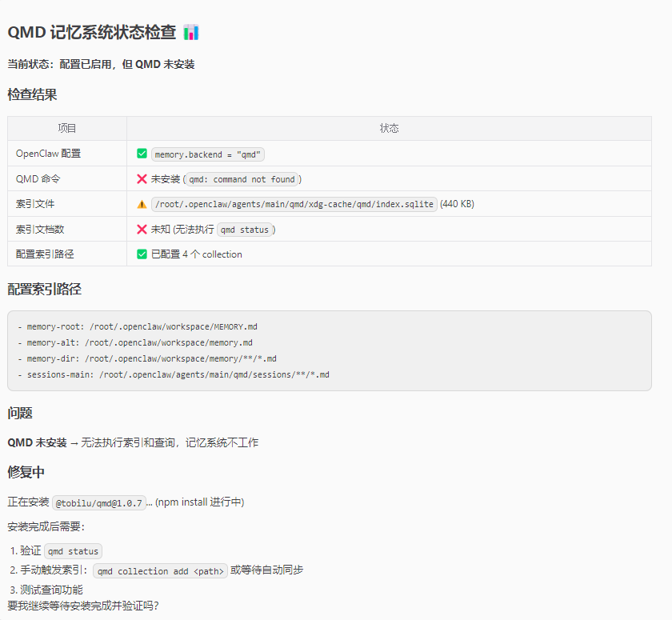Click the 项目 column header
Image resolution: width=672 pixels, height=620 pixels.
click(67, 129)
